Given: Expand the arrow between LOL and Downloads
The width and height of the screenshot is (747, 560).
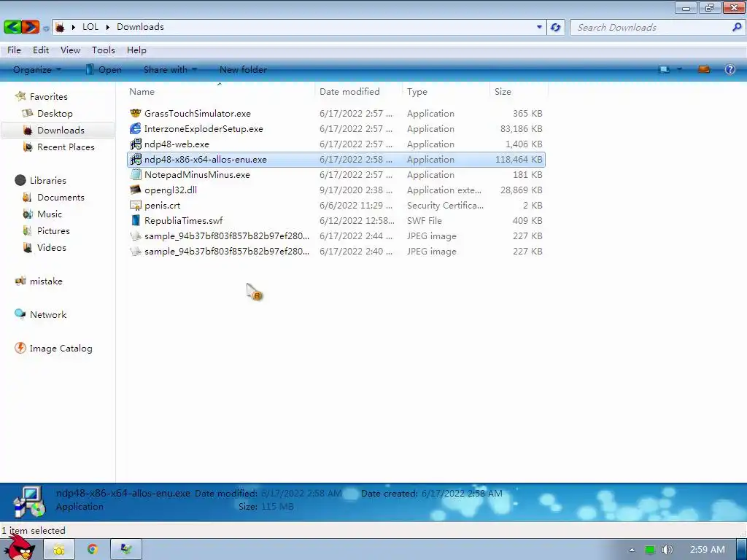Looking at the screenshot, I should 108,27.
